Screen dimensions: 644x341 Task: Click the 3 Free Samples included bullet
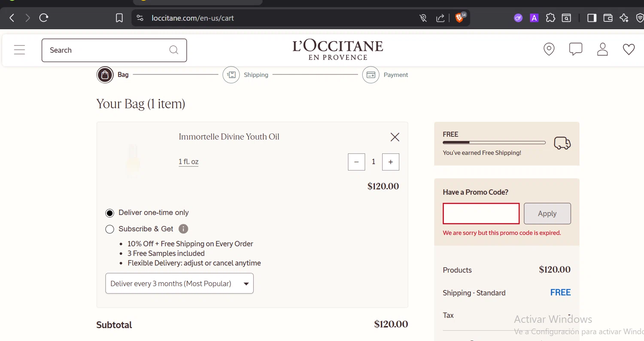click(166, 253)
